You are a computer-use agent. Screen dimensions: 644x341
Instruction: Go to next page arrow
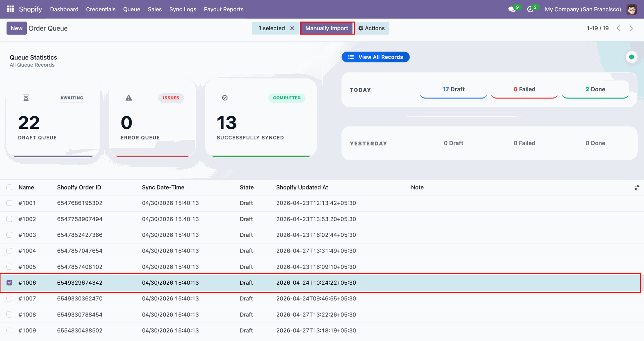tap(631, 28)
